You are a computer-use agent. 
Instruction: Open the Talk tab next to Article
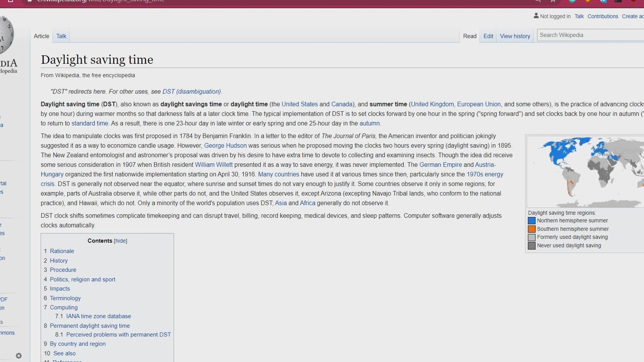[x=61, y=36]
